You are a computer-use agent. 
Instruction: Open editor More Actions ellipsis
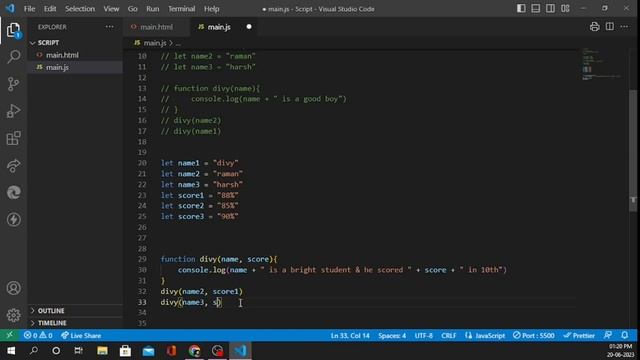pyautogui.click(x=624, y=27)
